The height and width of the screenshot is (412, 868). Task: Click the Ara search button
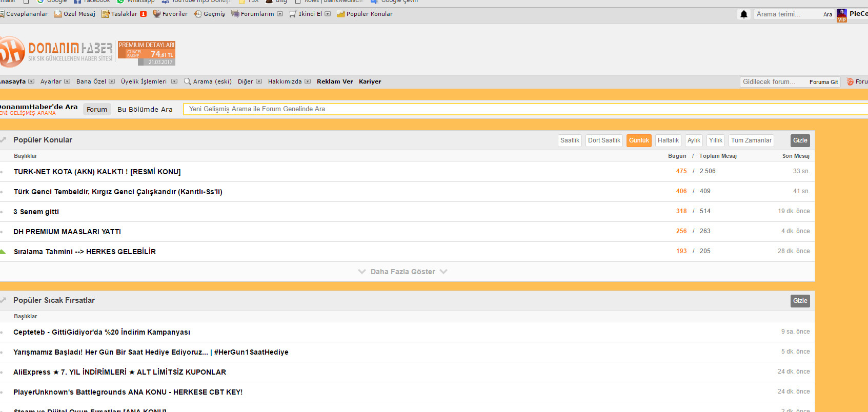click(827, 14)
